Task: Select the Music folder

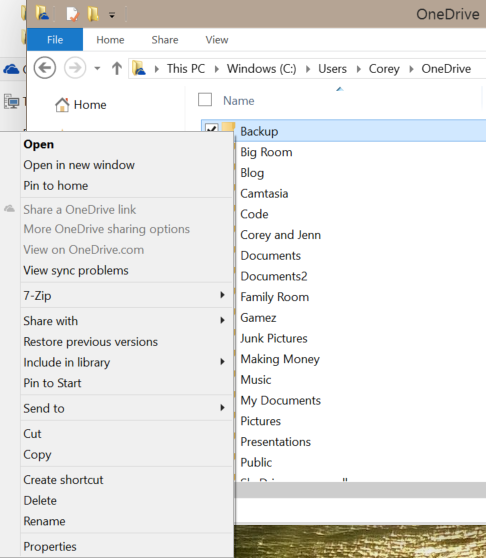Action: click(x=255, y=380)
